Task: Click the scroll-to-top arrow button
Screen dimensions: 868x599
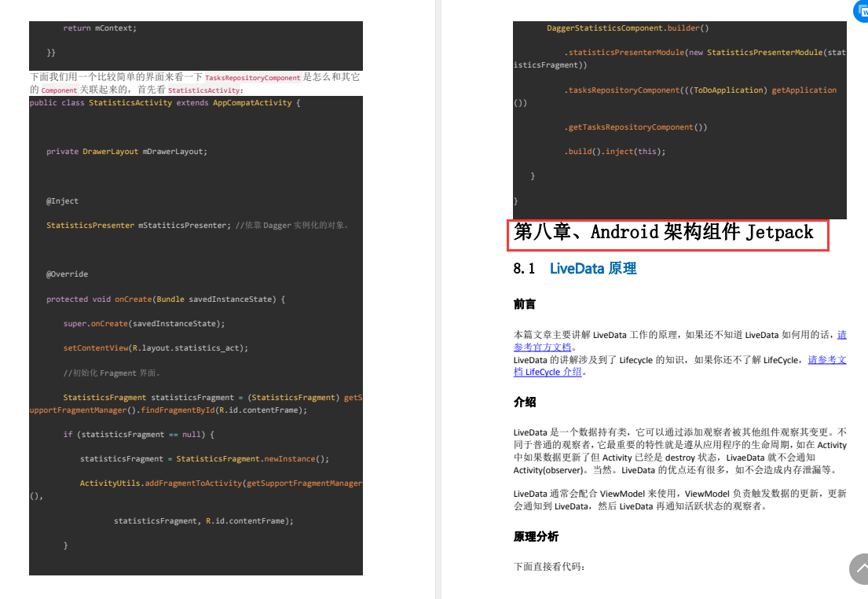Action: (859, 568)
